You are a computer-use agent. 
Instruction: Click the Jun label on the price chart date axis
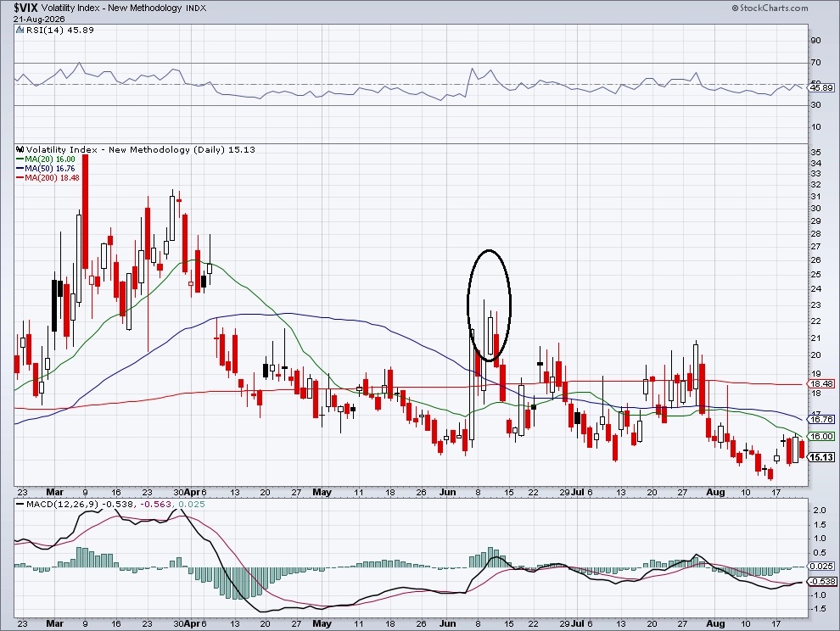point(447,492)
